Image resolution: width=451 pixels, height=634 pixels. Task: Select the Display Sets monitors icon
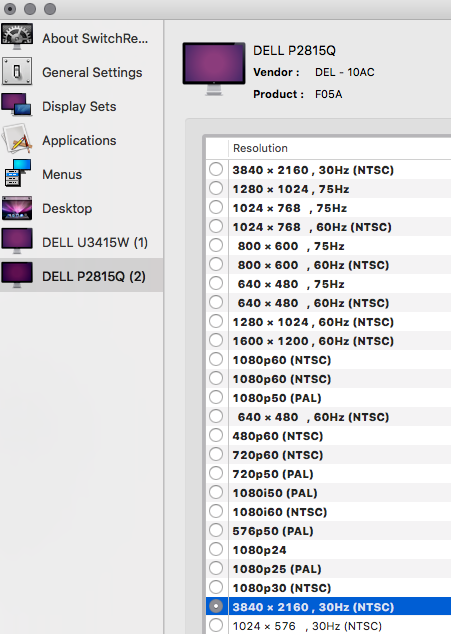tap(17, 105)
